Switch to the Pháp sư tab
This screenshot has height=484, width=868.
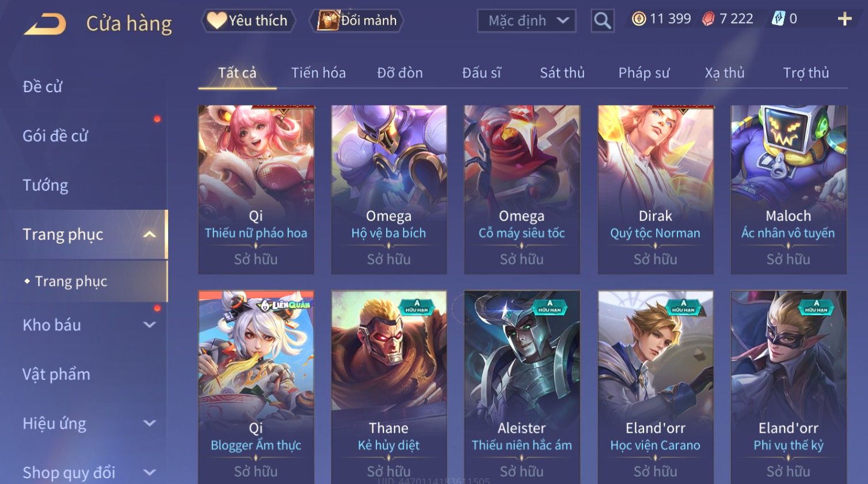tap(644, 73)
